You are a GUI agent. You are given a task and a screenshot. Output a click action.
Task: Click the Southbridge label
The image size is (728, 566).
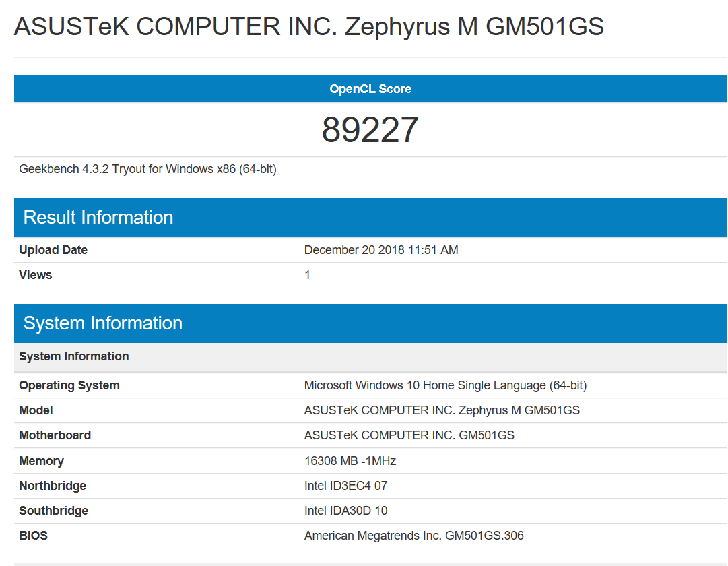click(x=53, y=511)
